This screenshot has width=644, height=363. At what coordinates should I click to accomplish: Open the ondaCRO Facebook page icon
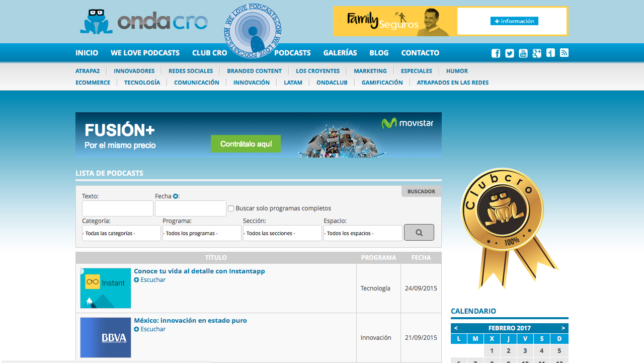pos(496,53)
